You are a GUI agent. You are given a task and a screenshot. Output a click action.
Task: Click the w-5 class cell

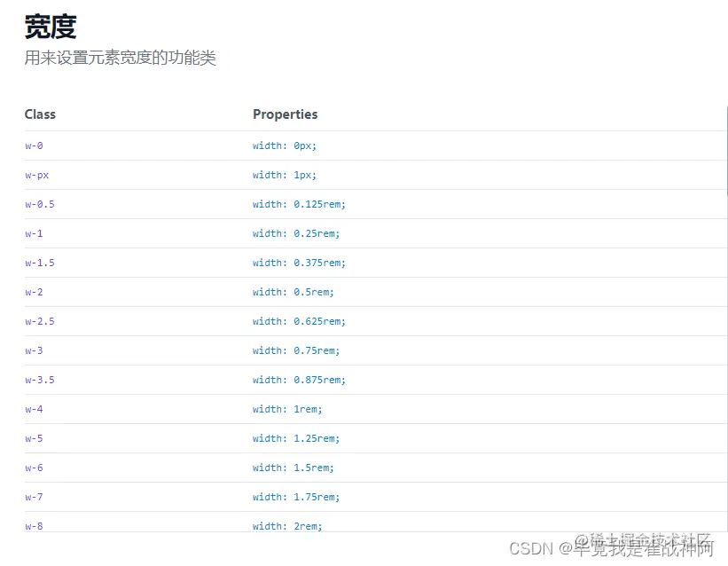coord(34,438)
